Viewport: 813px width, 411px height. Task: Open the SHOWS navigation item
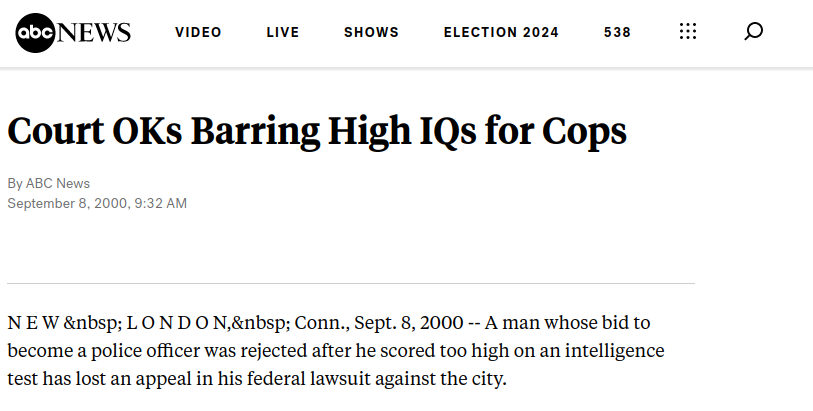(371, 32)
